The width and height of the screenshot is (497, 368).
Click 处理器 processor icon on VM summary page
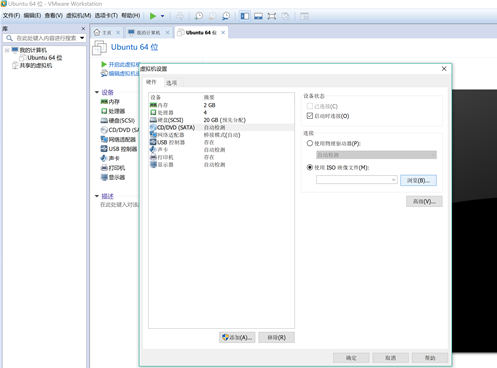(104, 111)
